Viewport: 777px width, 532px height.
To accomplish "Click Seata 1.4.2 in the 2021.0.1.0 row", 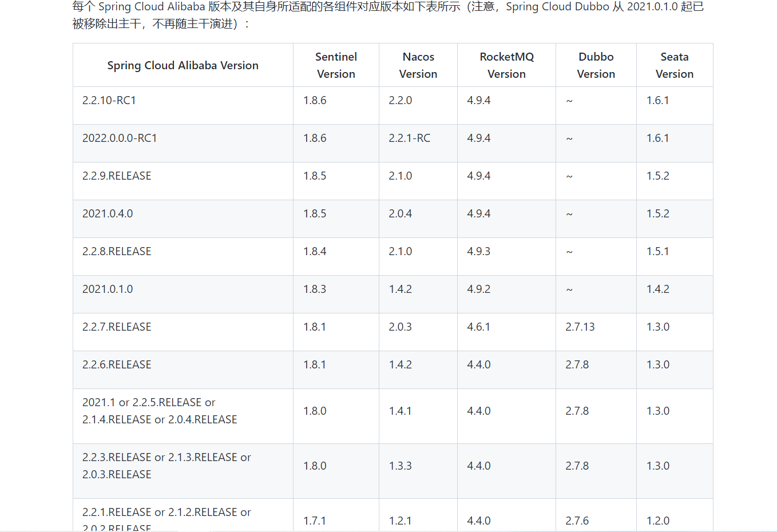I will pyautogui.click(x=658, y=289).
